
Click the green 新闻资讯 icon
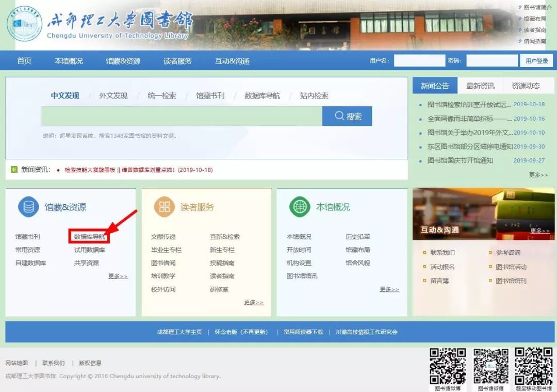pos(14,170)
